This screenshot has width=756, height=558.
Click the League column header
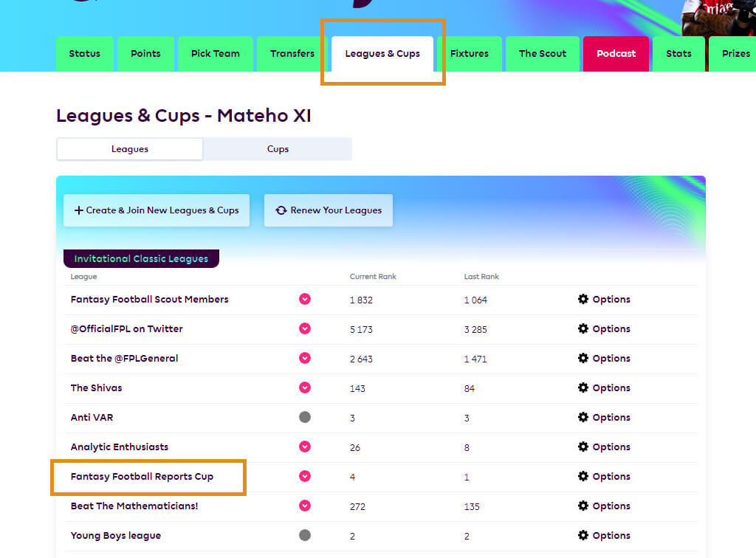click(x=84, y=277)
